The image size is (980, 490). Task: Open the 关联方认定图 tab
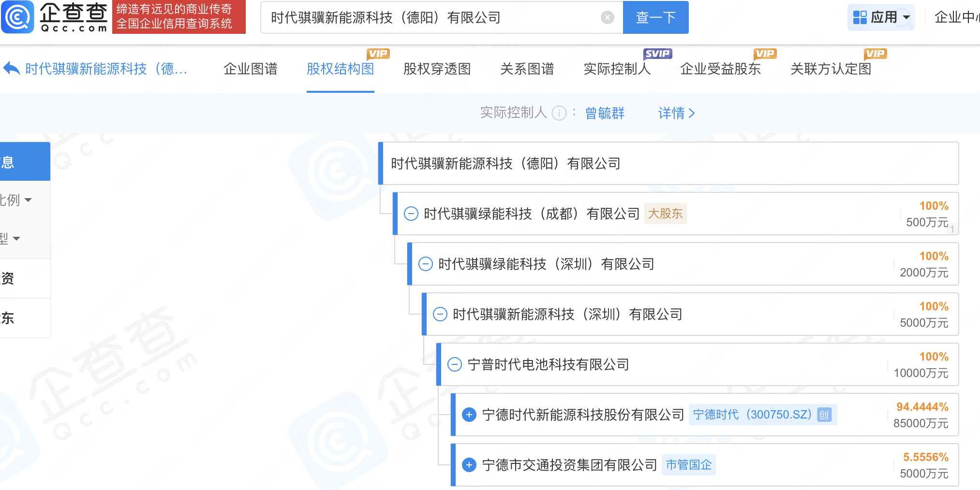[831, 69]
